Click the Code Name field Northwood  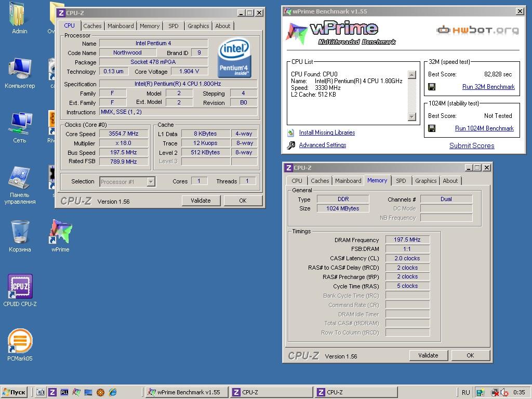(x=128, y=52)
